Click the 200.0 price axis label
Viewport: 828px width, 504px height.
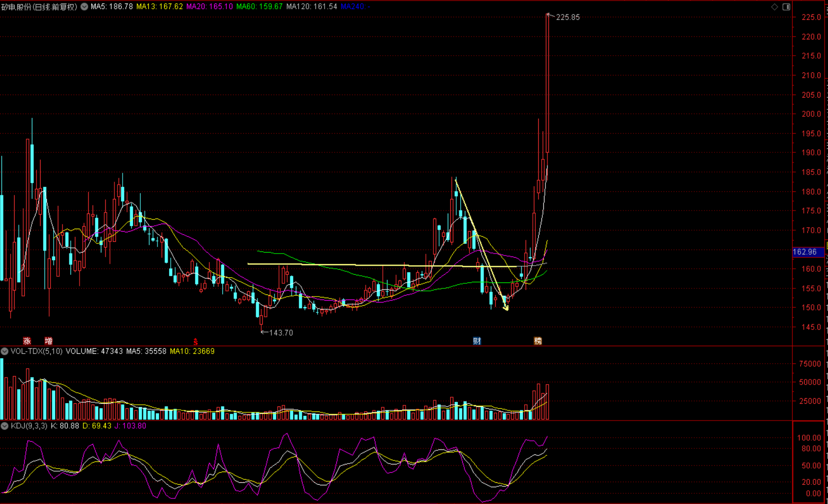(x=811, y=114)
